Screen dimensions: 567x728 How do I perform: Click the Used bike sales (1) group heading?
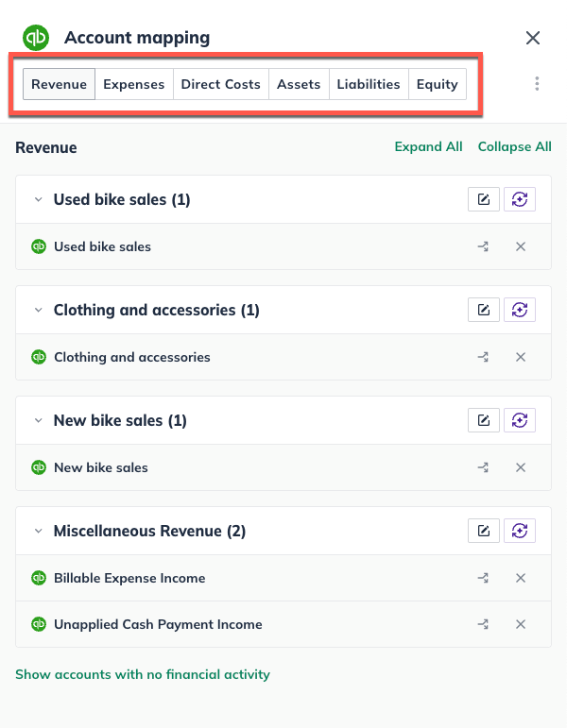[122, 199]
